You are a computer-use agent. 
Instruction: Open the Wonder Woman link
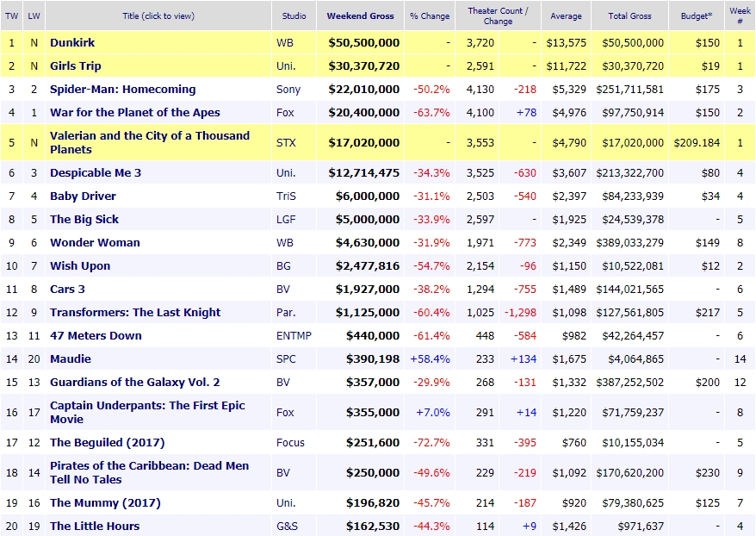pos(95,242)
